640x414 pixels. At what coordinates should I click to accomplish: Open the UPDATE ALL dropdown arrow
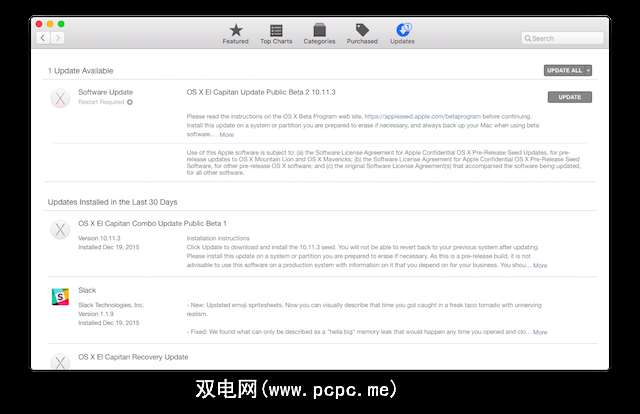588,71
